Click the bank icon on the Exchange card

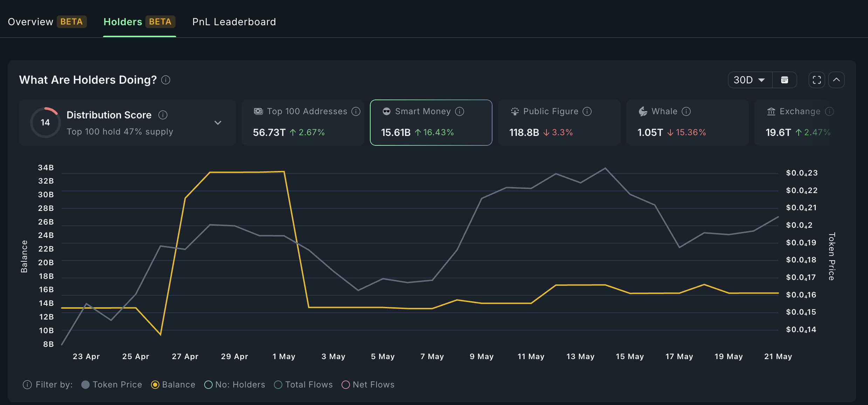click(771, 111)
